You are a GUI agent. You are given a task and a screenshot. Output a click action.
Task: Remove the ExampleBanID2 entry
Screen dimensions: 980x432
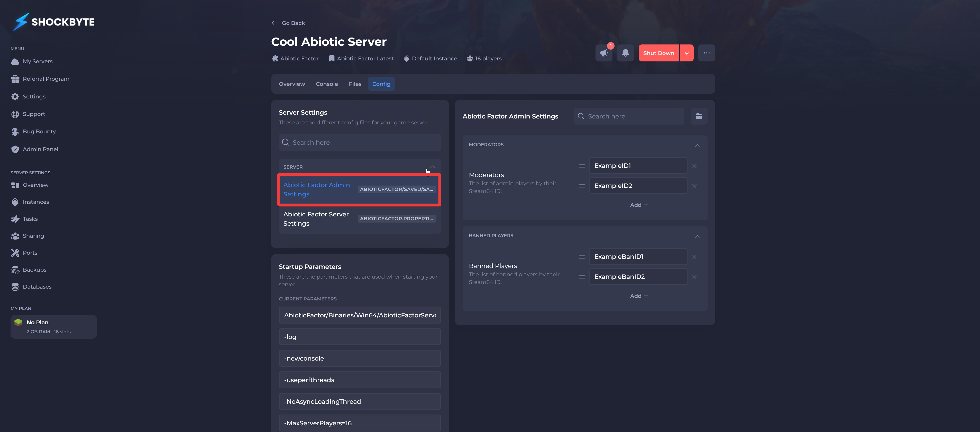pos(694,277)
